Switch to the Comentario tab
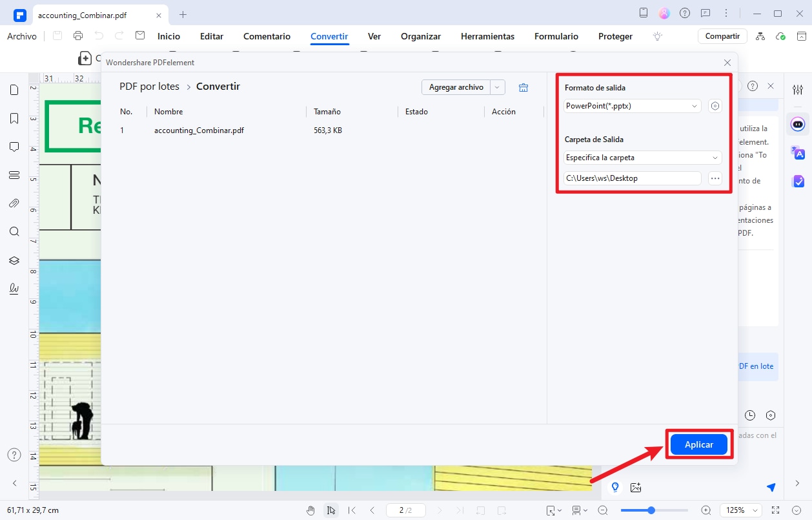This screenshot has width=812, height=520. [267, 36]
